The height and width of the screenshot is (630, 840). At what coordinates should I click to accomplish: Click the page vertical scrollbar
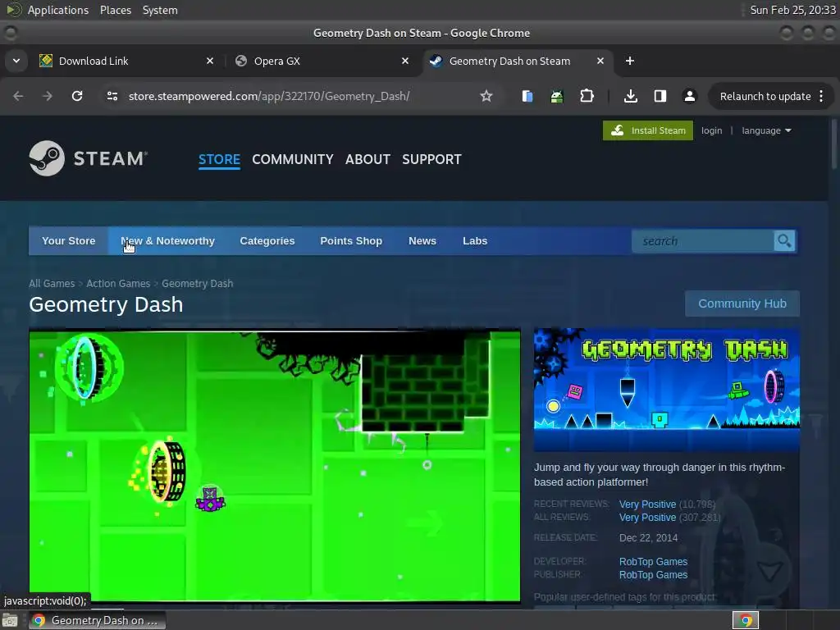click(833, 144)
